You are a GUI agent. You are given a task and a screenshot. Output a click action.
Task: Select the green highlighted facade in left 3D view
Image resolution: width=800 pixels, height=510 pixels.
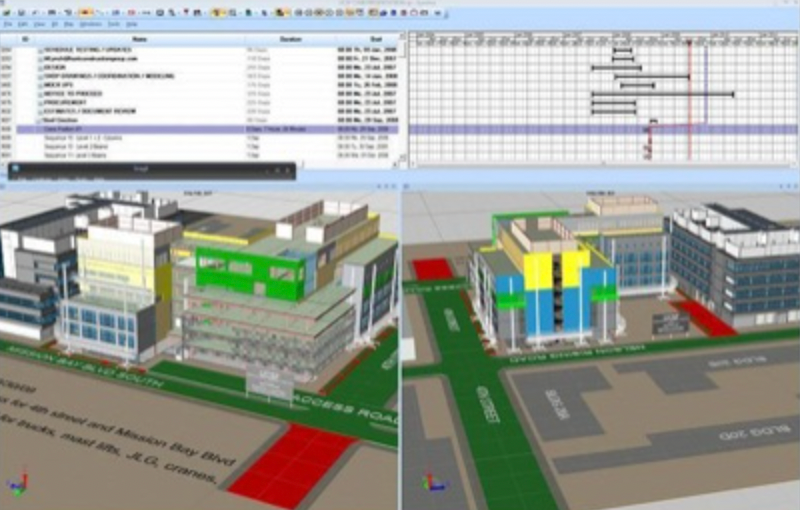[250, 274]
